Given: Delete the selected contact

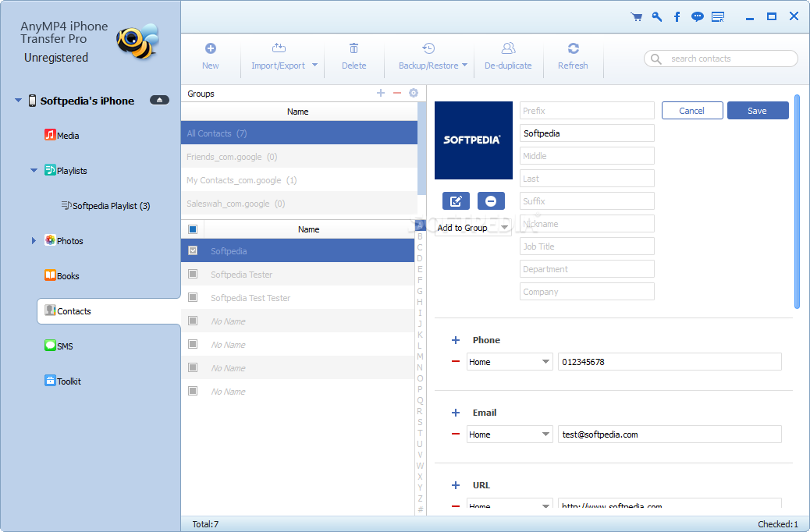Looking at the screenshot, I should coord(353,56).
